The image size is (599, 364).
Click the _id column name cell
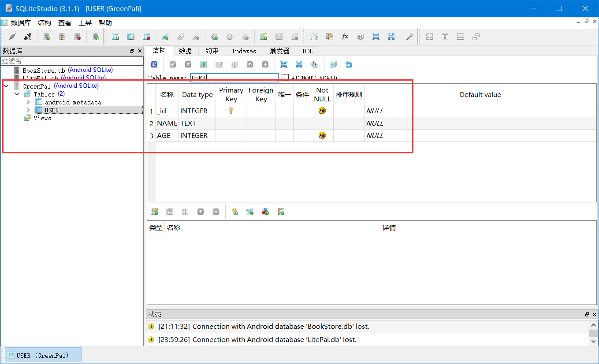167,111
